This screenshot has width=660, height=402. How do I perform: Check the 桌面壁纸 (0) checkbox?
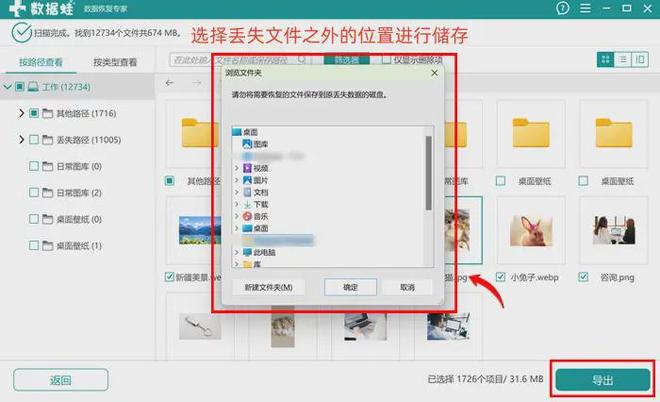tap(34, 219)
